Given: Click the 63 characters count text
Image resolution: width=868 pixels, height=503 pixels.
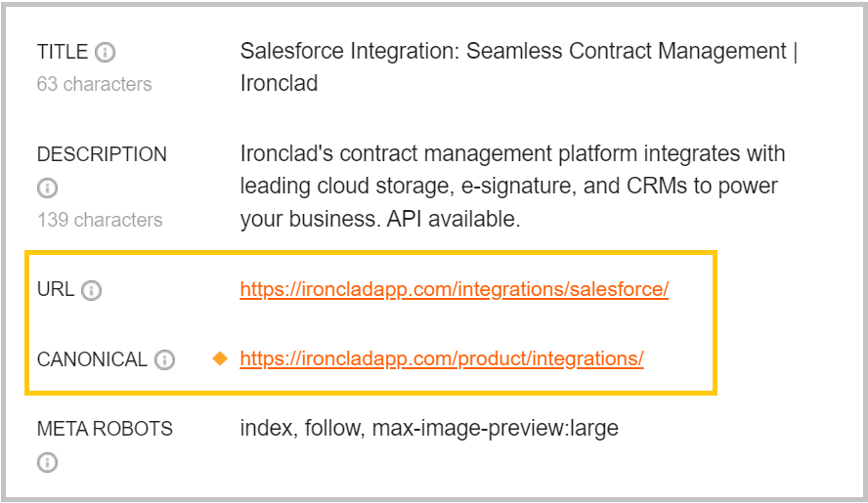Looking at the screenshot, I should pyautogui.click(x=94, y=85).
